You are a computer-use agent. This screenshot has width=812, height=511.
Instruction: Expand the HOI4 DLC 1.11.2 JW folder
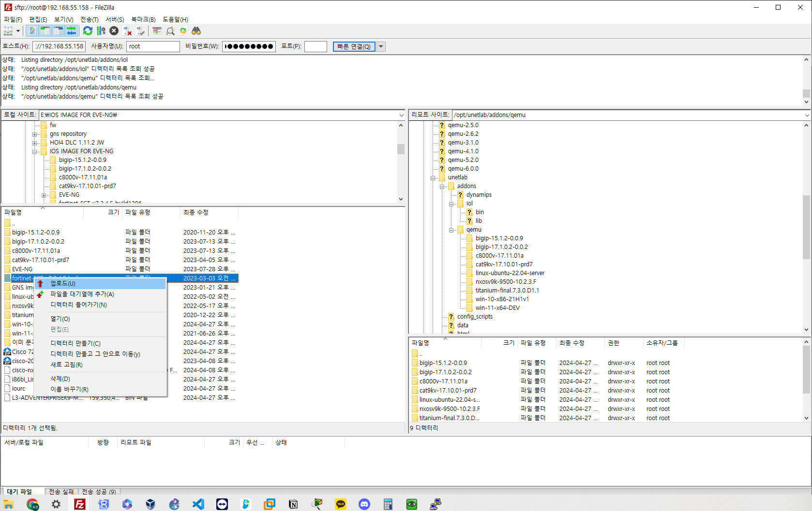point(34,143)
